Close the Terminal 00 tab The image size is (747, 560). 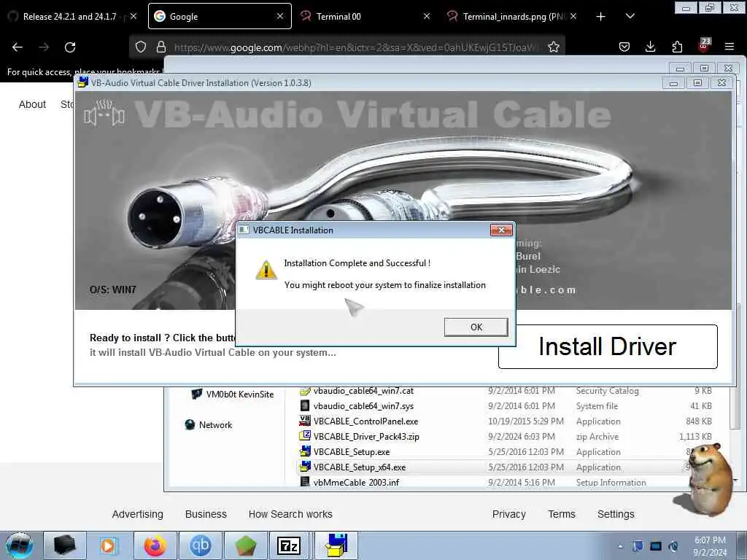click(427, 16)
